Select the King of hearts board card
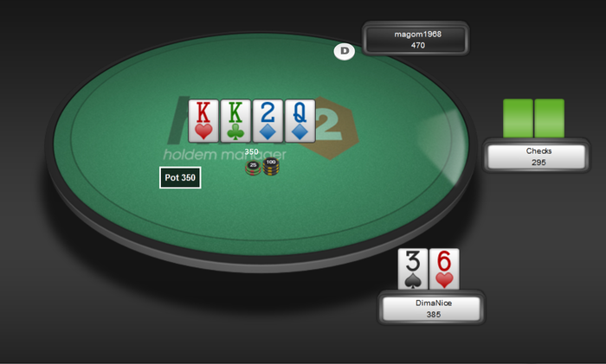Image resolution: width=606 pixels, height=364 pixels. point(203,121)
